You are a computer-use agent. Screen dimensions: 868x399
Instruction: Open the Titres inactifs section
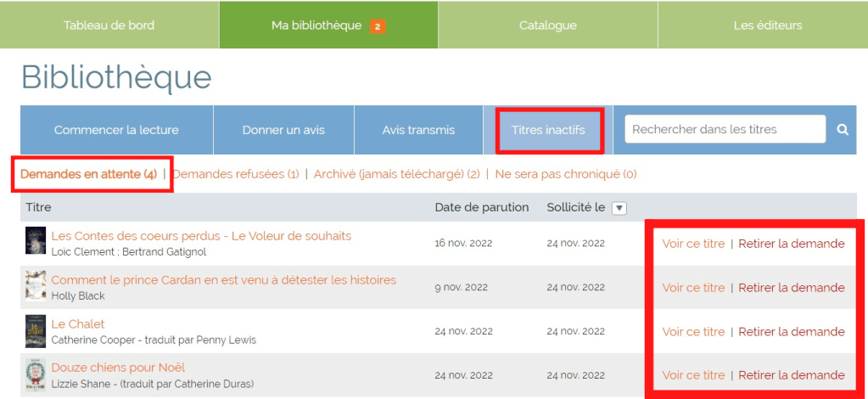point(548,130)
